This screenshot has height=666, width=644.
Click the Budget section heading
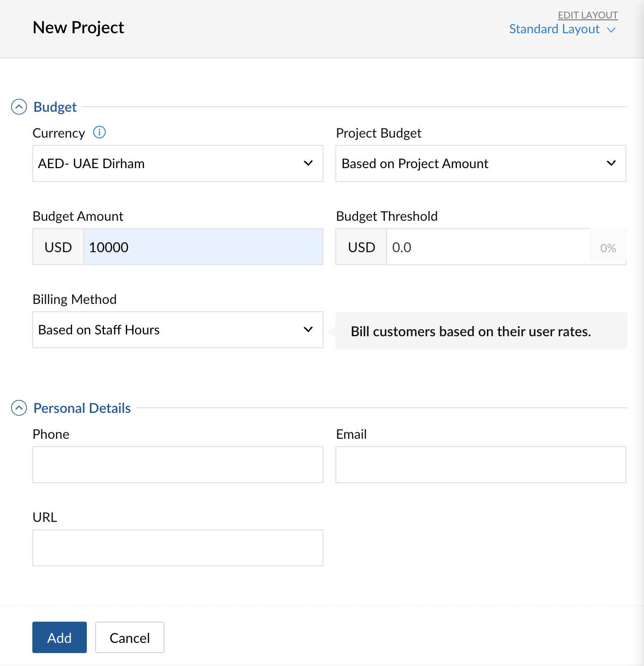coord(55,107)
